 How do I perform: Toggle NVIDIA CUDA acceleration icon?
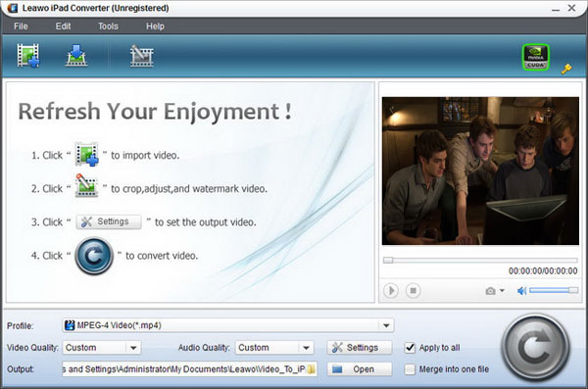pos(536,57)
